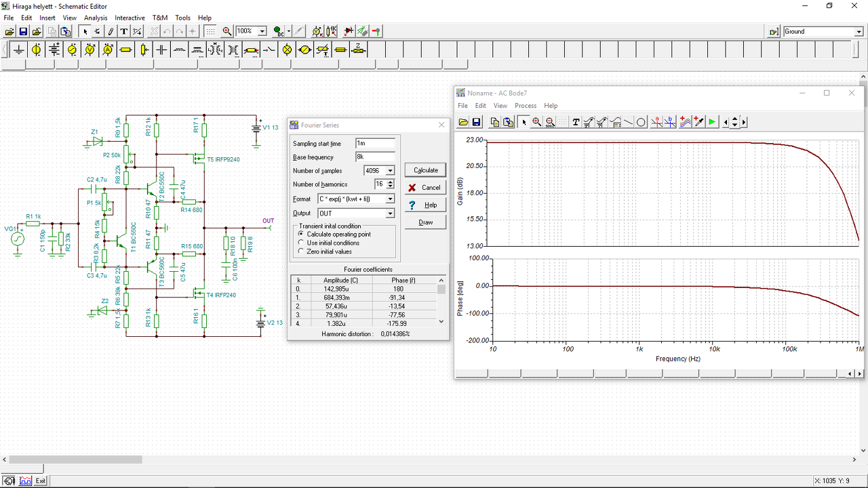Open the Number of samples dropdown

(x=390, y=171)
